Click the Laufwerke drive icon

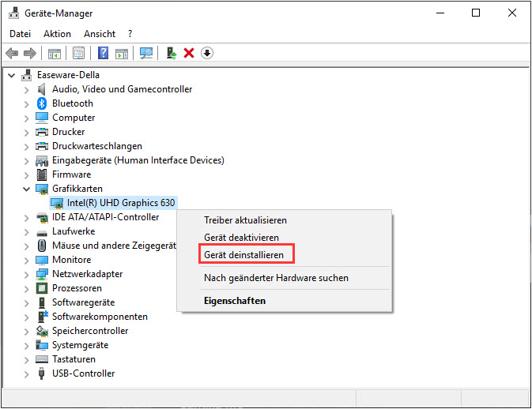click(42, 233)
